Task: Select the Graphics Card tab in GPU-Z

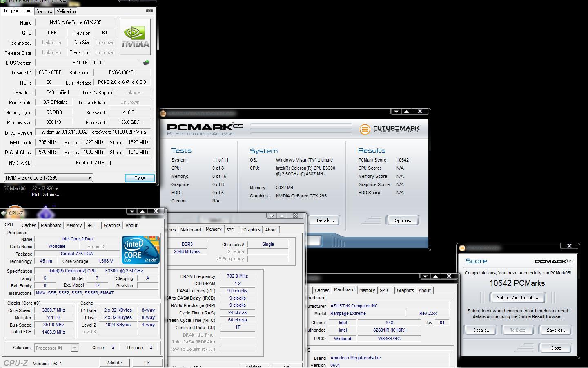Action: [x=18, y=11]
